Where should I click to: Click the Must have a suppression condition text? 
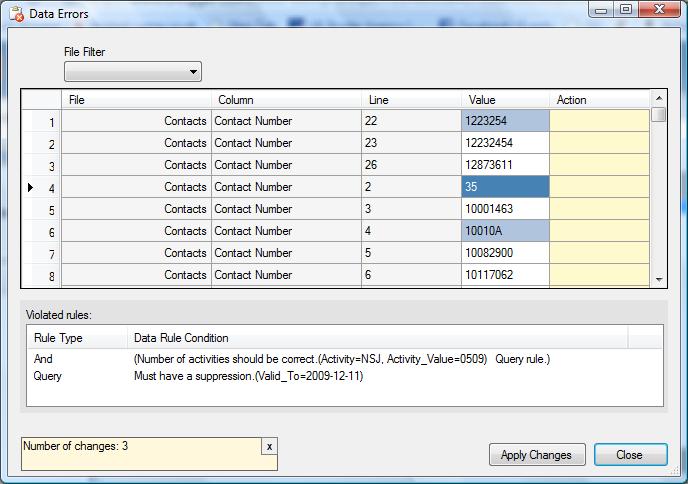248,376
